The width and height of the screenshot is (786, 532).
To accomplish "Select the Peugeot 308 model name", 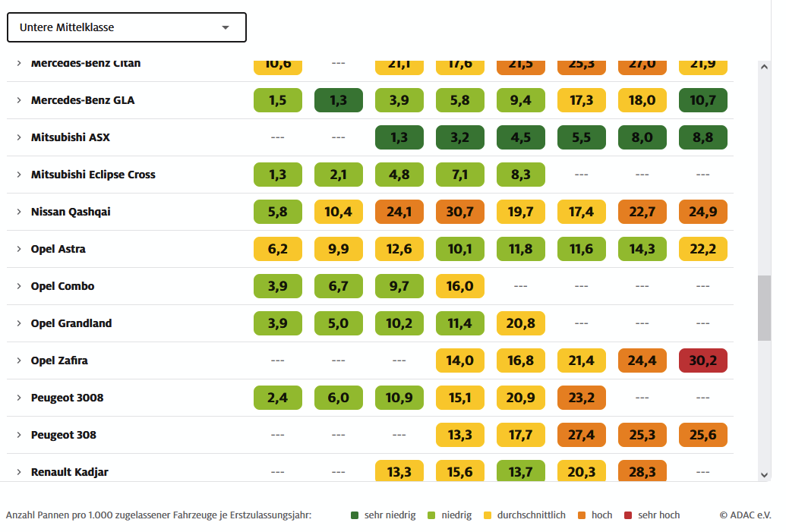I will pyautogui.click(x=64, y=435).
